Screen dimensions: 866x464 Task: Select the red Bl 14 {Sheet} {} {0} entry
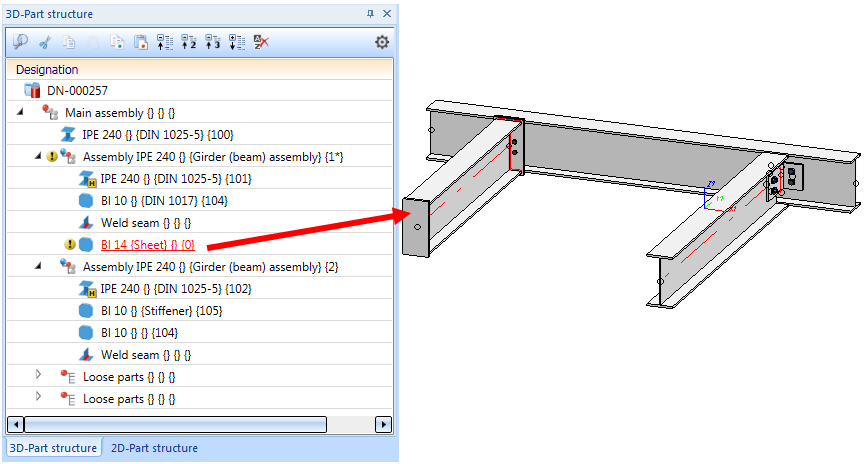pyautogui.click(x=147, y=245)
